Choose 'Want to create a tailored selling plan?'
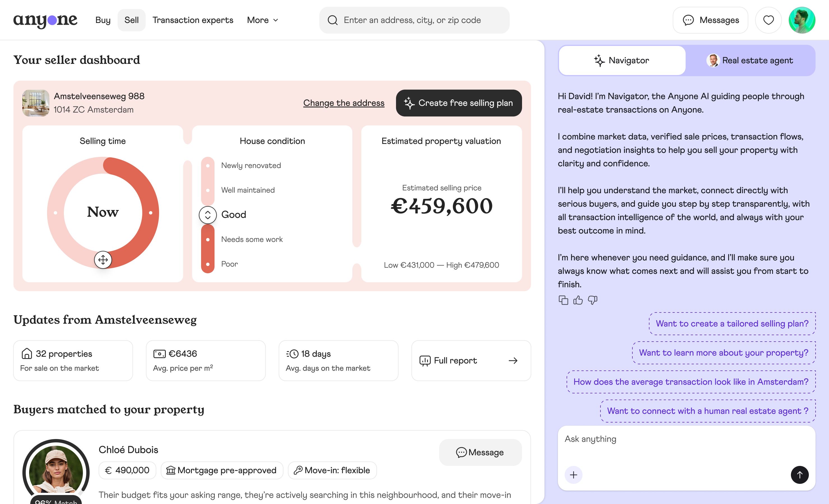 (732, 324)
